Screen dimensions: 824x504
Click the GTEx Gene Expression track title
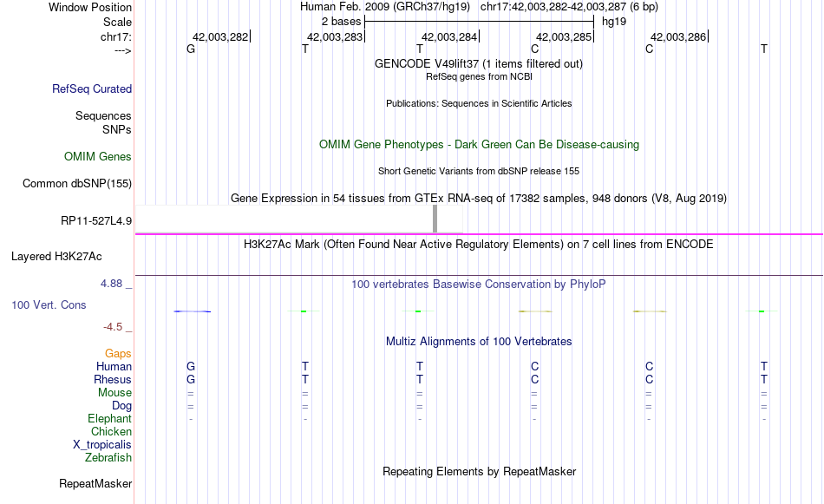[x=479, y=199]
